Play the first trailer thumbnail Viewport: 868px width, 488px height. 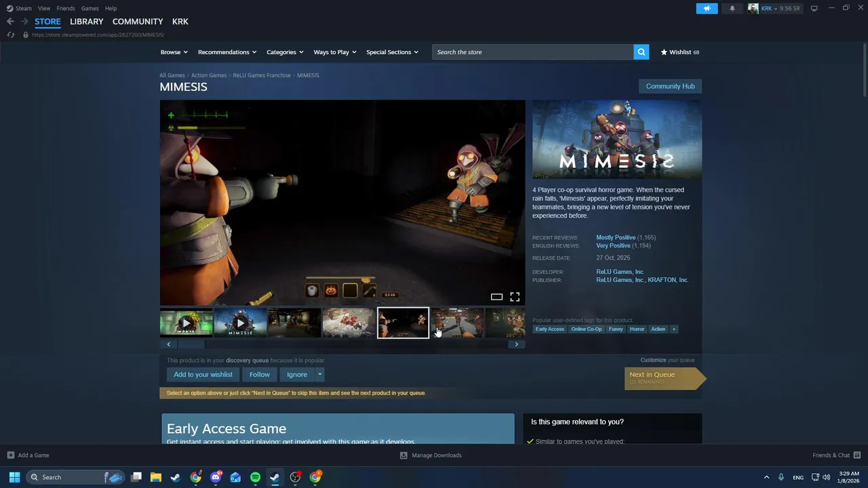(186, 323)
